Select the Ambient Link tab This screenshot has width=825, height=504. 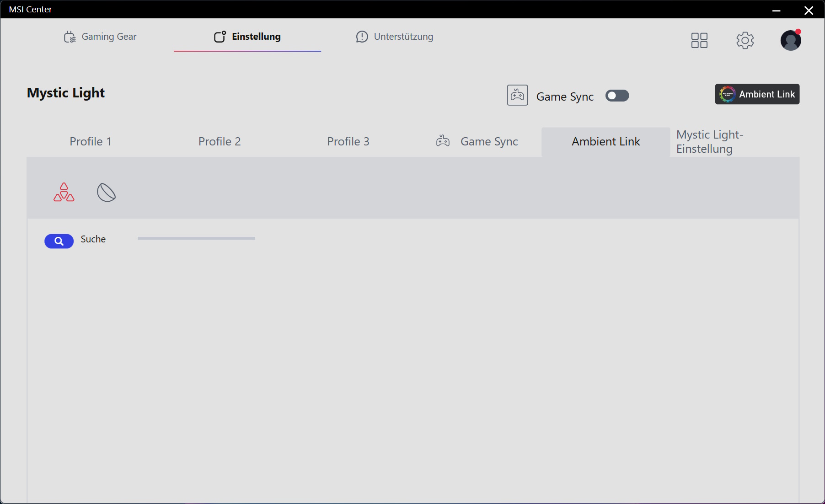pos(605,142)
